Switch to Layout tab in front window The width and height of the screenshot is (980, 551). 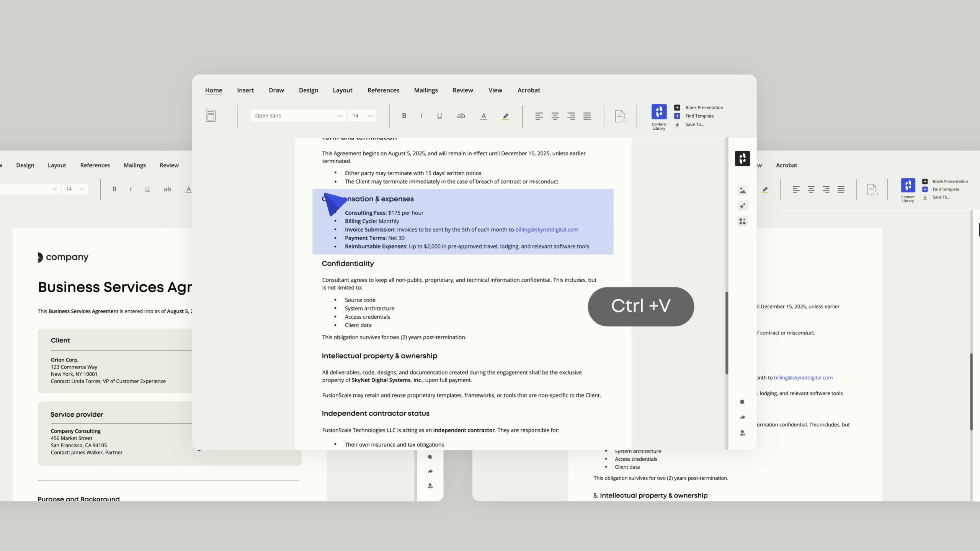(343, 90)
